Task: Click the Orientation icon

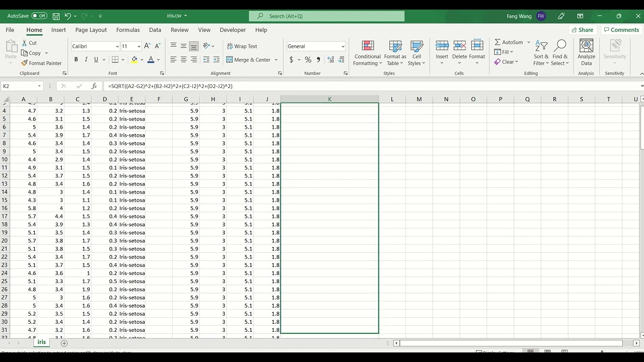Action: click(206, 46)
